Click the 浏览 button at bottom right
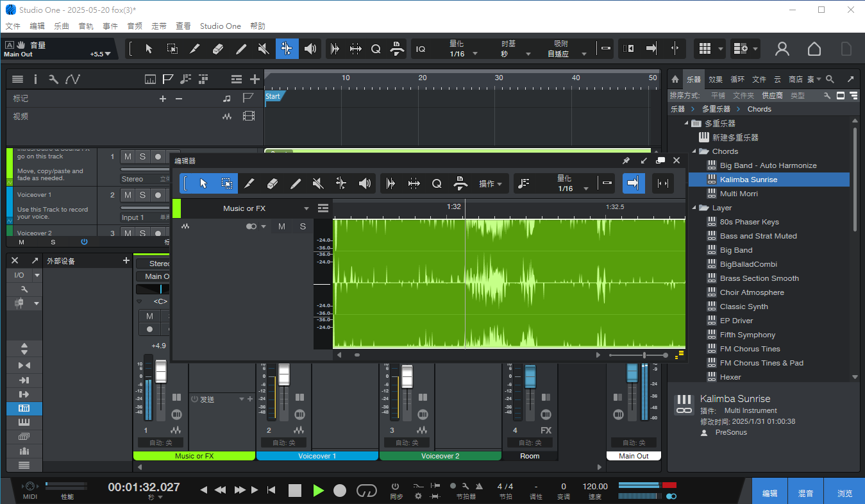Screen dimensions: 865x504 [x=845, y=492]
